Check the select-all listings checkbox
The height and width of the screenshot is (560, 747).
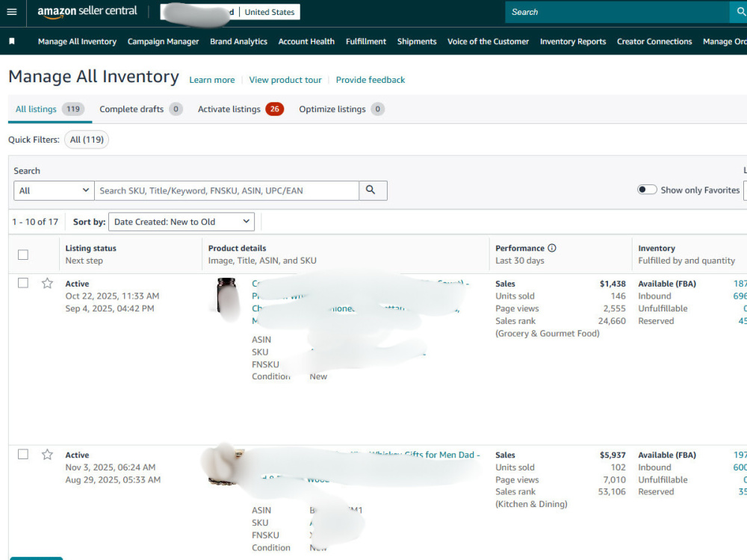pyautogui.click(x=23, y=255)
